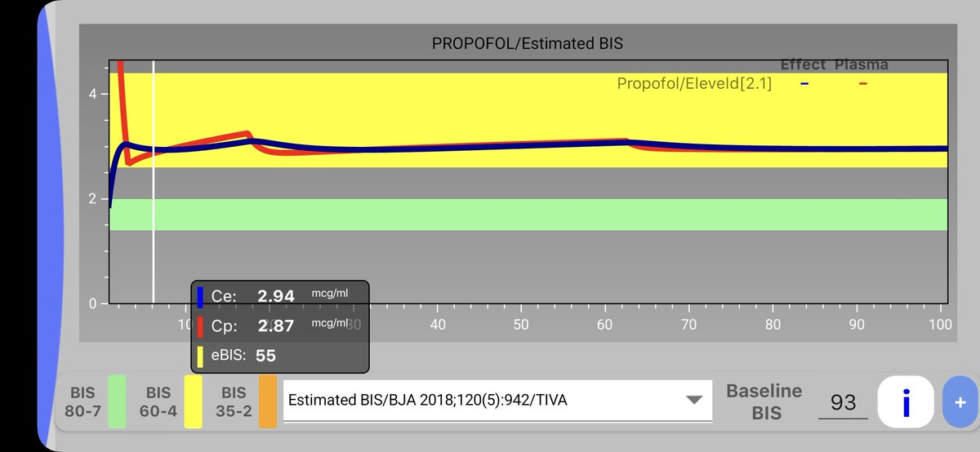
Task: Click the Ce 2.94 readout value
Action: (x=276, y=296)
